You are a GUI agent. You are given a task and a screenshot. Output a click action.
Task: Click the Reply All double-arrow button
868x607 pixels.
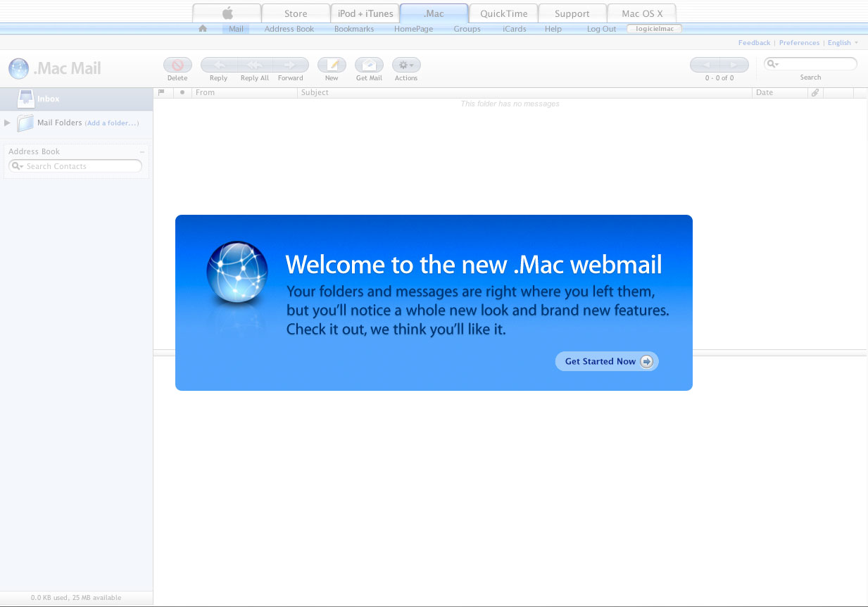[x=255, y=65]
